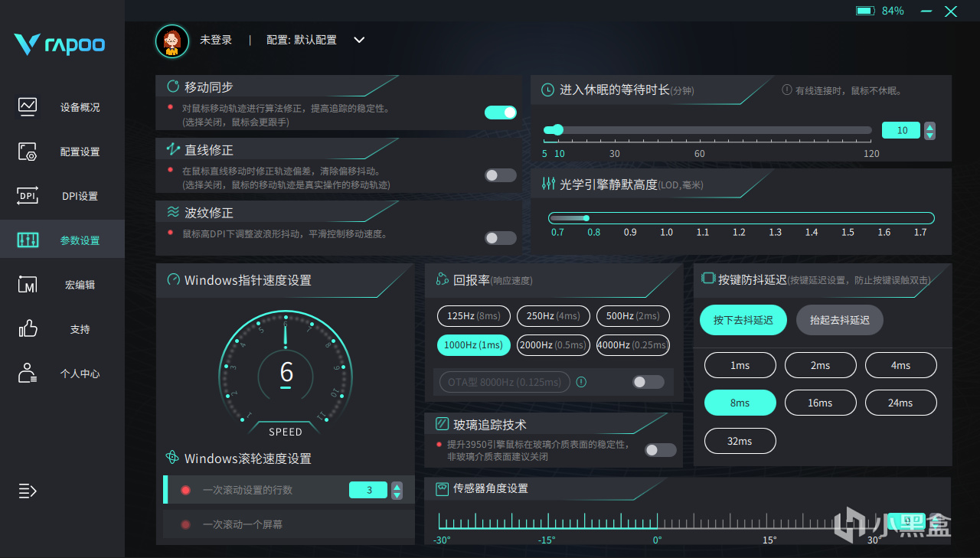
Task: Click the LOD height slider at 1.0
Action: click(666, 218)
